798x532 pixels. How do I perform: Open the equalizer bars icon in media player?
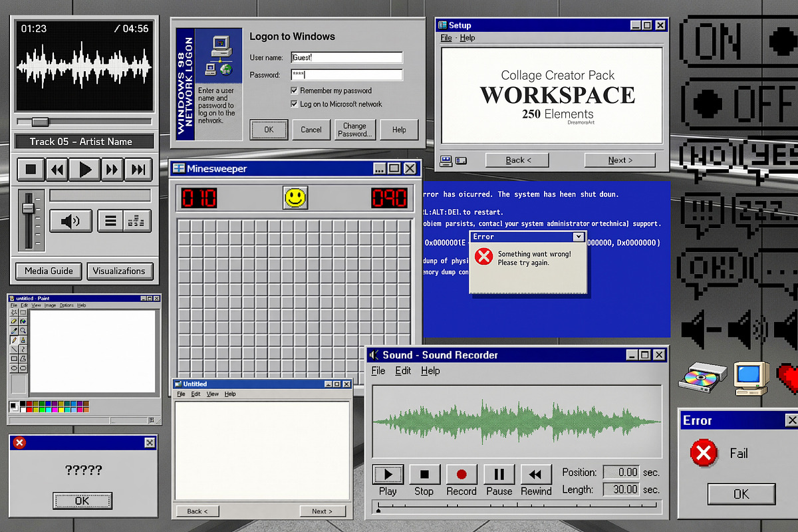[138, 221]
